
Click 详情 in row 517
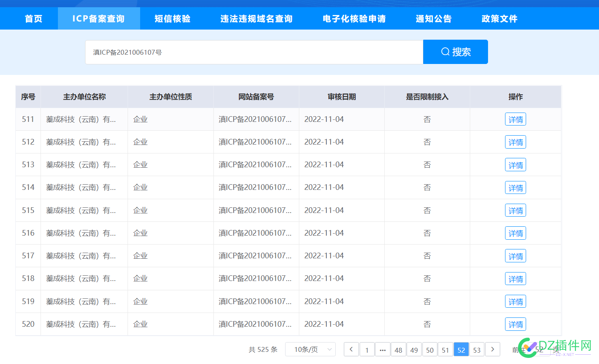(516, 256)
